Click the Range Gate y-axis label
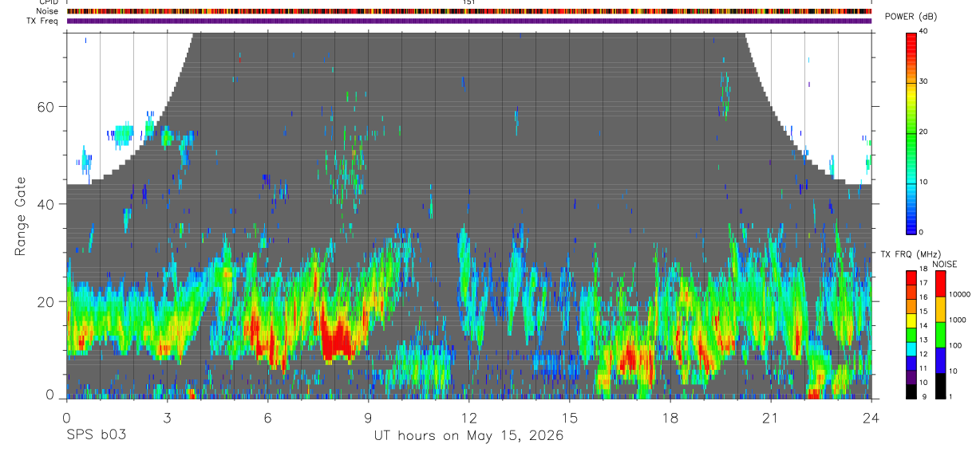980x452 pixels. [20, 217]
